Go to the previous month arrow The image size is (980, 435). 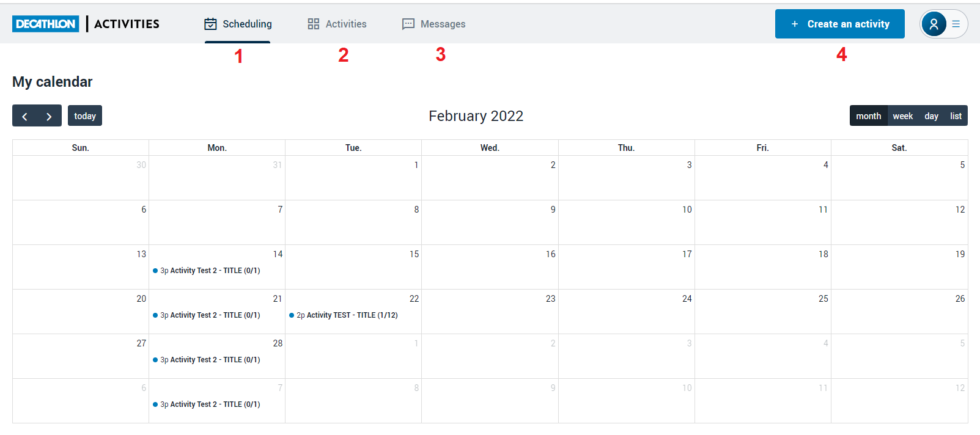[24, 116]
